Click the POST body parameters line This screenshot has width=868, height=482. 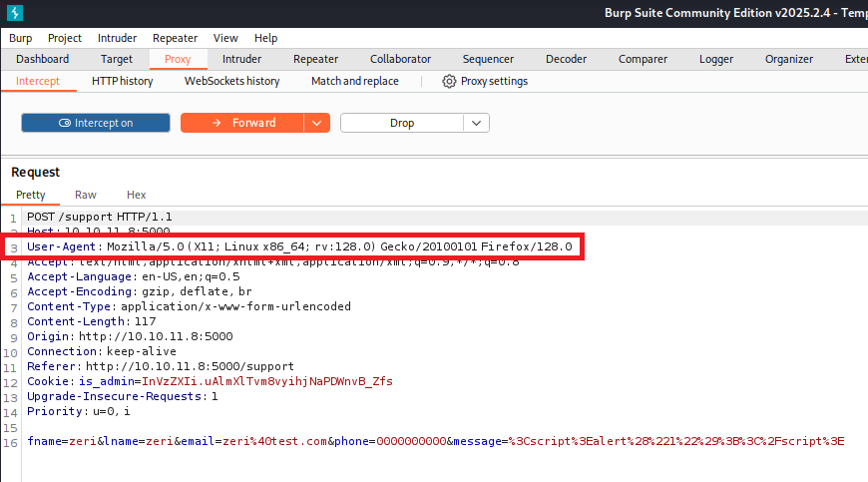click(x=435, y=441)
